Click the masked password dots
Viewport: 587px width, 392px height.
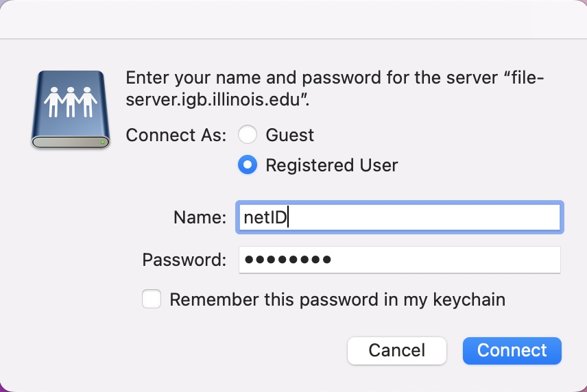click(x=288, y=260)
